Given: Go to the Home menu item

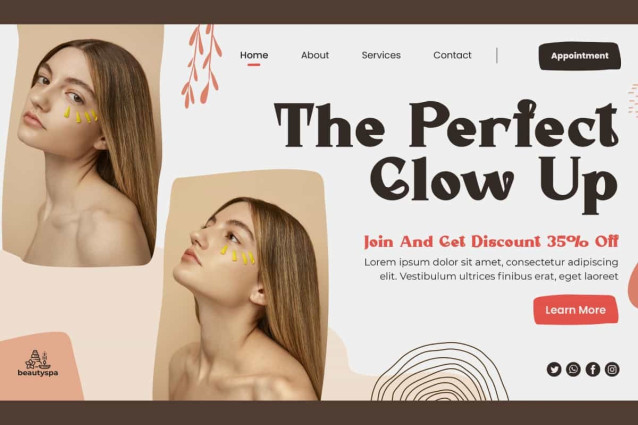Looking at the screenshot, I should [x=254, y=55].
